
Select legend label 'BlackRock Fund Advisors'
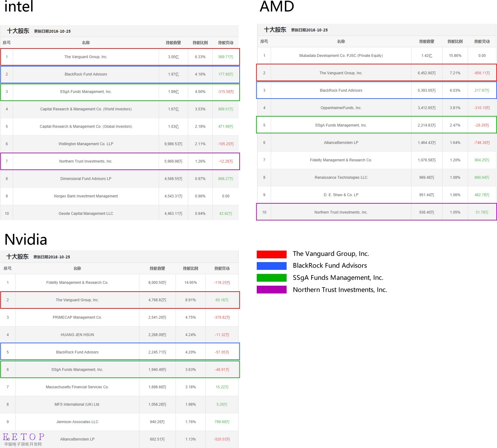[x=330, y=266]
